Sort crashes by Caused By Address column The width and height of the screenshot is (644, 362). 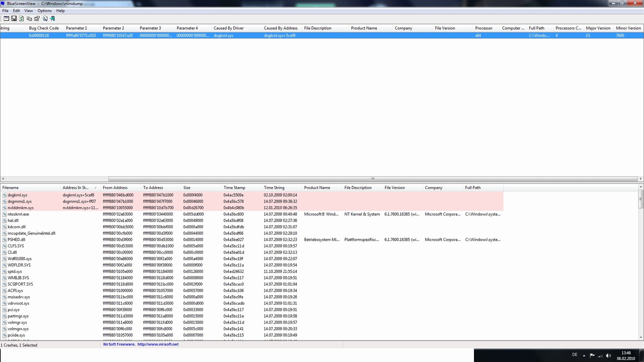point(282,28)
